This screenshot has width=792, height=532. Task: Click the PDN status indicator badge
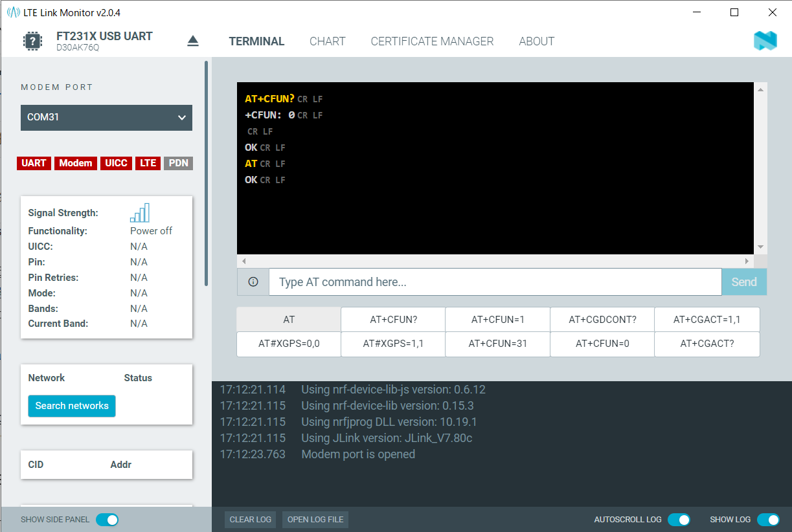point(178,163)
